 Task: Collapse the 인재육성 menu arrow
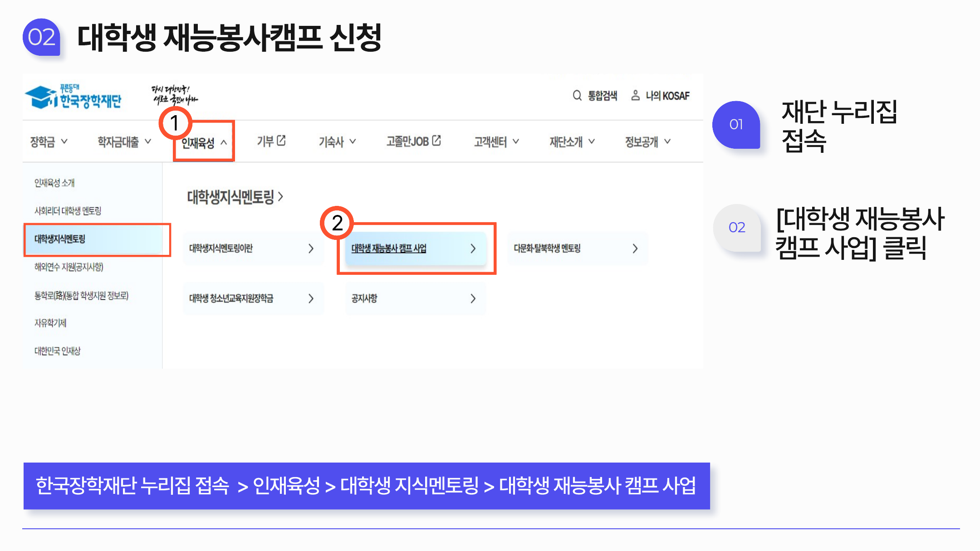(x=224, y=142)
